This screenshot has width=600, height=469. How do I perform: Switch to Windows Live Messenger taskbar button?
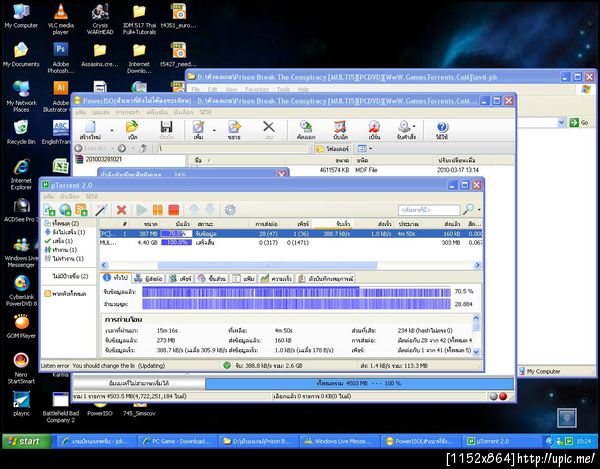pyautogui.click(x=339, y=441)
